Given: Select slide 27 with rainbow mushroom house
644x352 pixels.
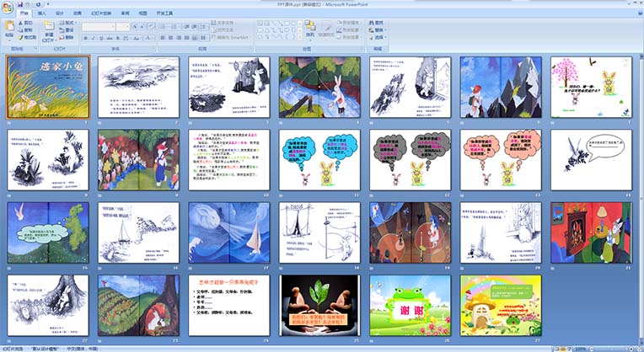Looking at the screenshot, I should (501, 306).
